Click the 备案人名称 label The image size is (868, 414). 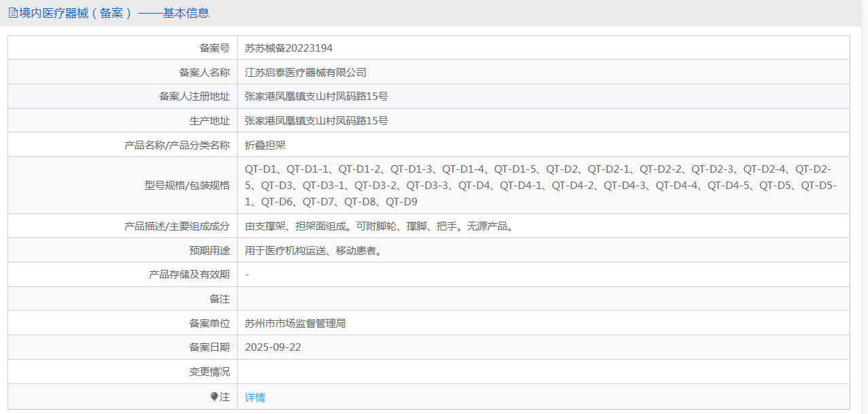coord(204,73)
